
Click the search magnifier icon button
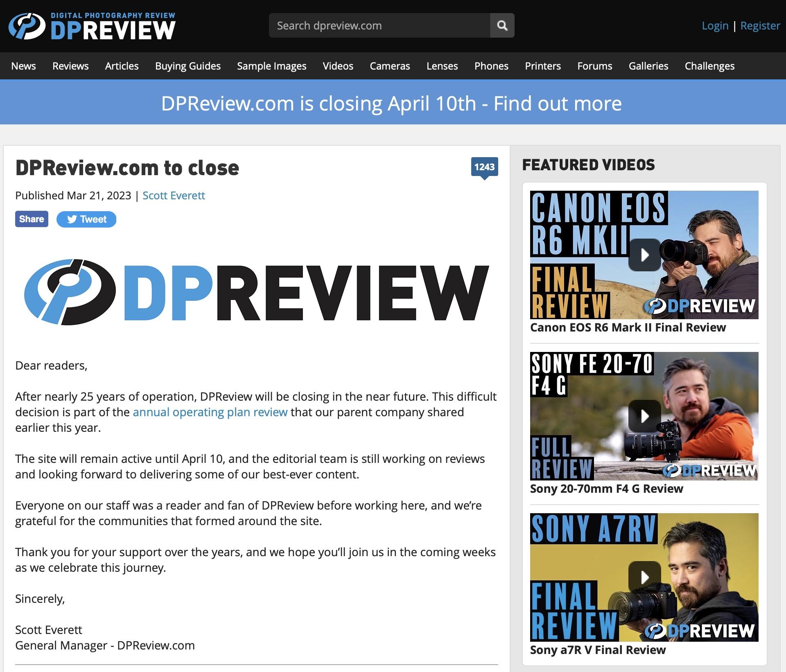click(x=502, y=26)
